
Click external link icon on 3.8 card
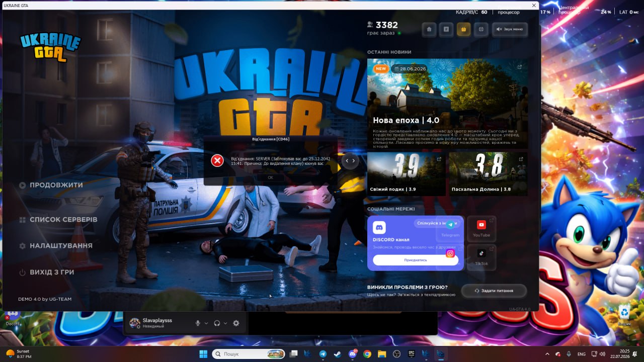(x=520, y=159)
